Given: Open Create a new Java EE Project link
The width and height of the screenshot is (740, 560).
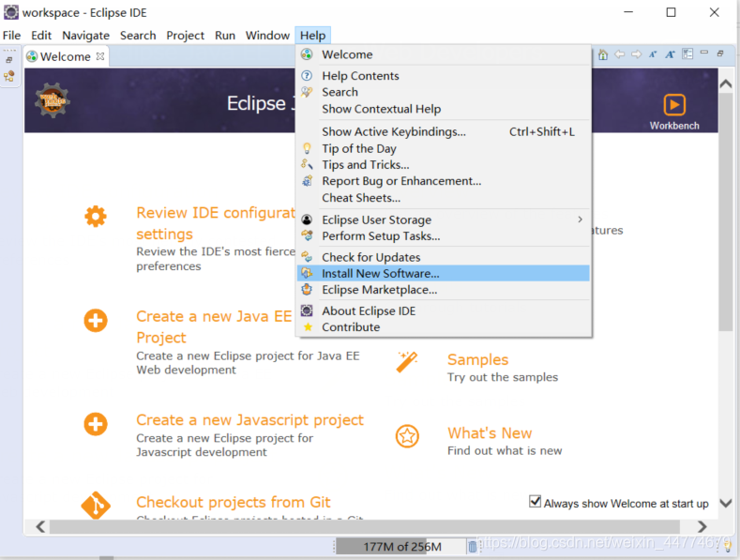Looking at the screenshot, I should (214, 326).
